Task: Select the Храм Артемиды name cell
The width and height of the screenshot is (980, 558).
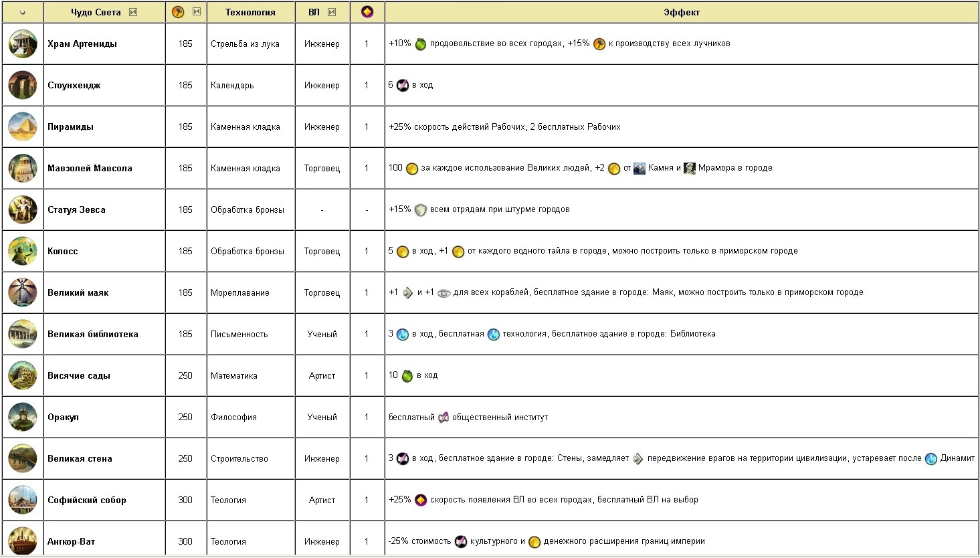Action: (104, 44)
